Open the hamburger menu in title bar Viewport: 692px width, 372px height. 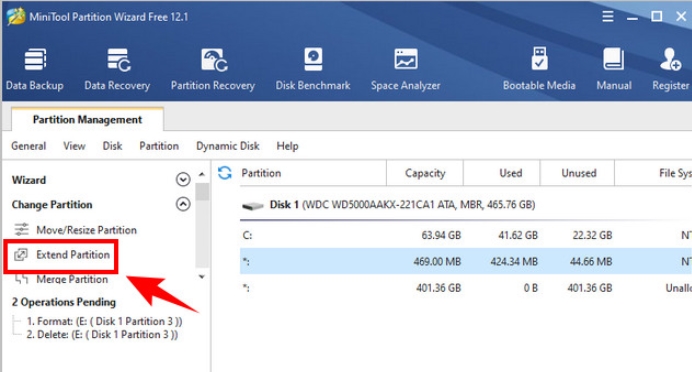point(608,17)
